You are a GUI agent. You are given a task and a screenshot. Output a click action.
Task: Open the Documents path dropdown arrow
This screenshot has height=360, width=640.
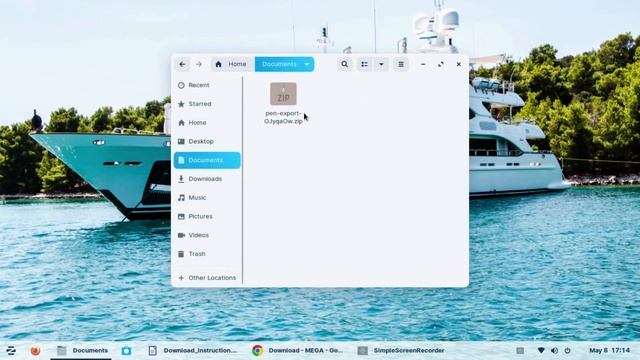307,64
